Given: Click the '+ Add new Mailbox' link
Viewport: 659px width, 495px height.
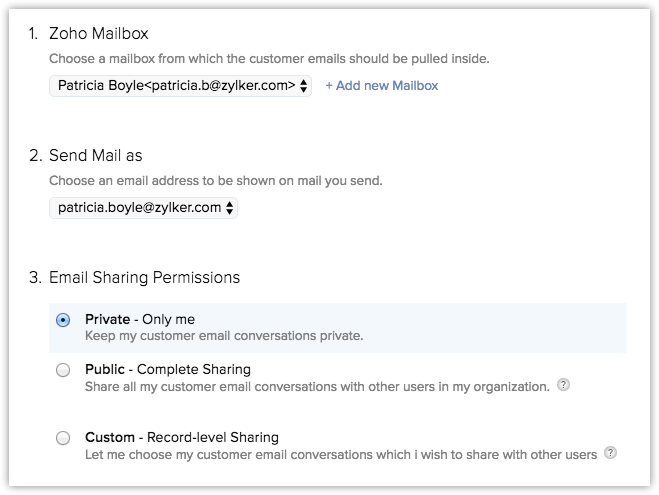Looking at the screenshot, I should point(381,86).
